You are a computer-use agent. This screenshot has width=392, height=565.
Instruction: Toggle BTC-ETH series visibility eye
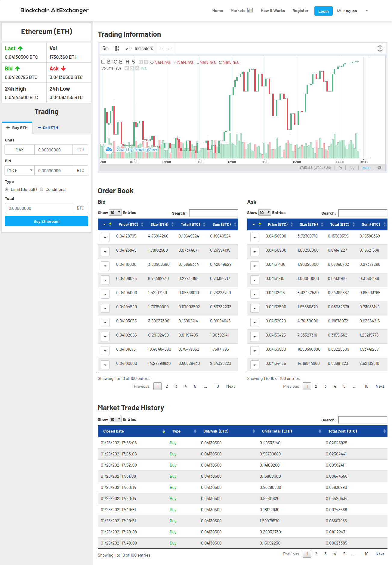tap(141, 62)
